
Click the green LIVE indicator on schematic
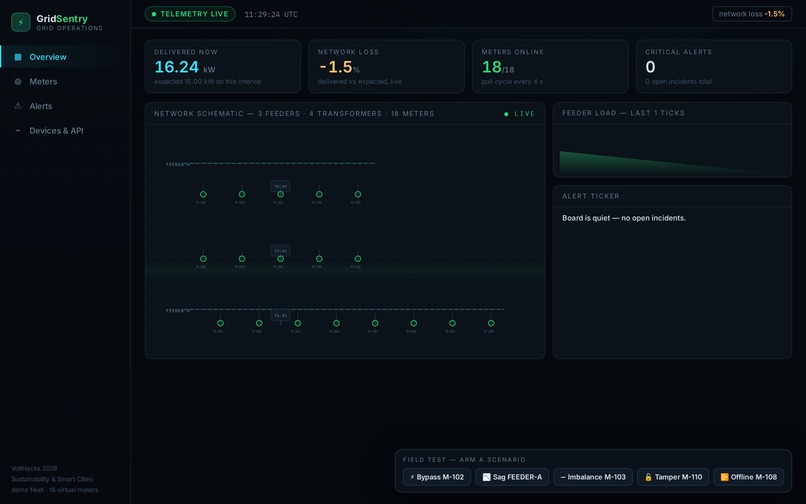coord(519,114)
